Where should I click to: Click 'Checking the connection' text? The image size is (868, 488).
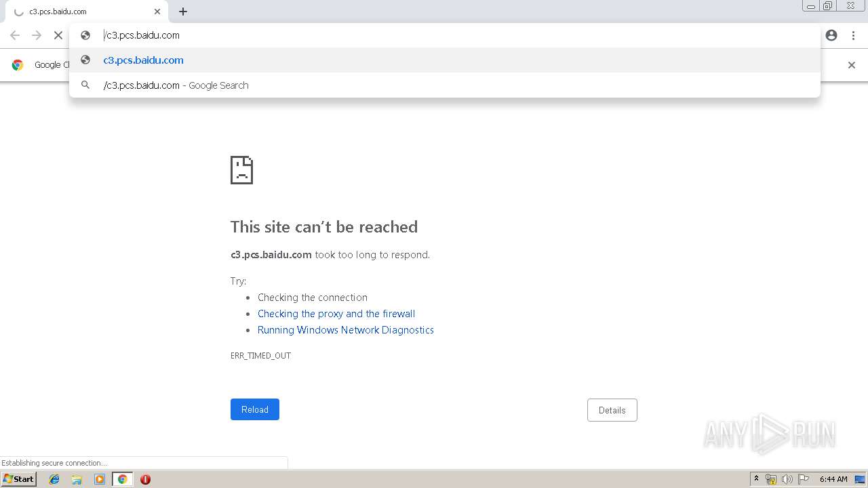point(313,298)
